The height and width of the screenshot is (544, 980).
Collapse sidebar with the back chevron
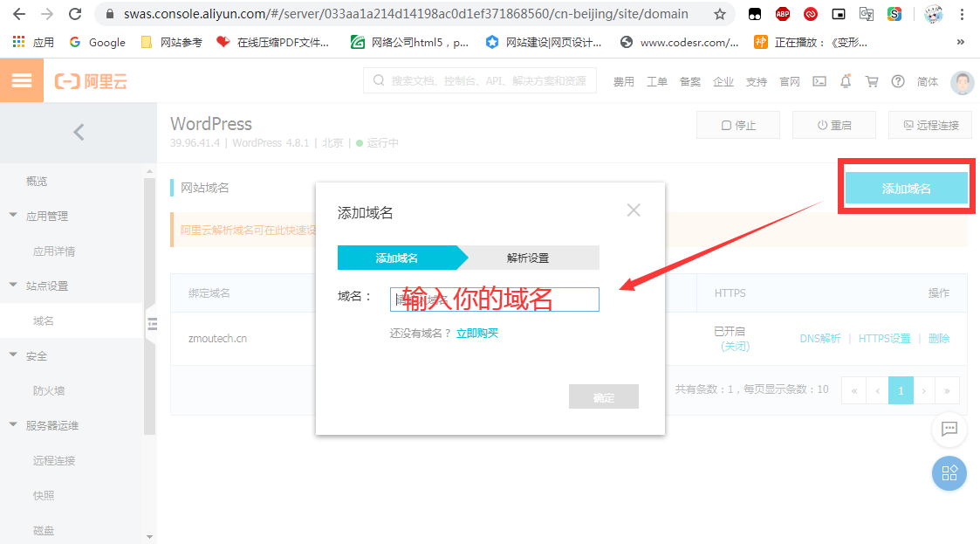(x=79, y=132)
